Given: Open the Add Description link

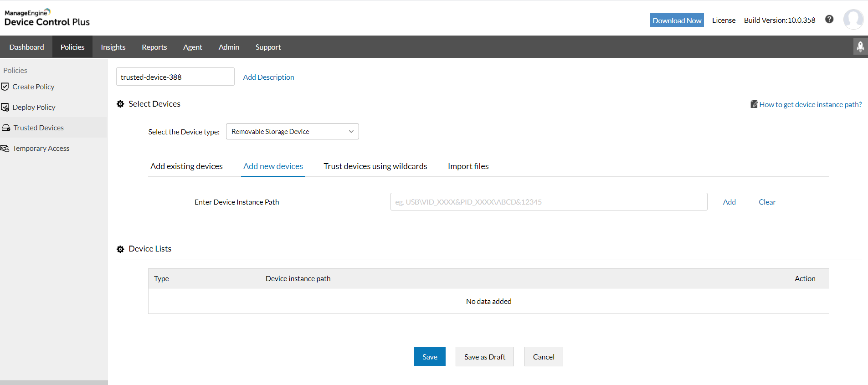Looking at the screenshot, I should (x=268, y=77).
